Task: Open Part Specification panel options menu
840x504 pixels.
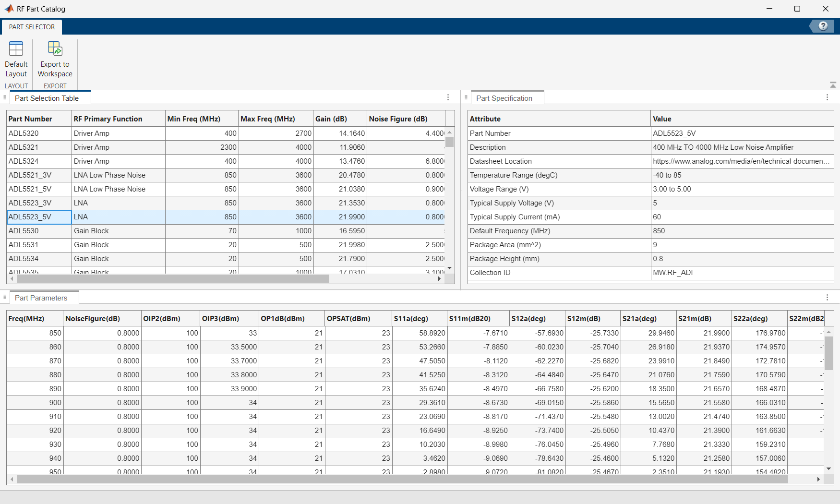Action: 827,97
